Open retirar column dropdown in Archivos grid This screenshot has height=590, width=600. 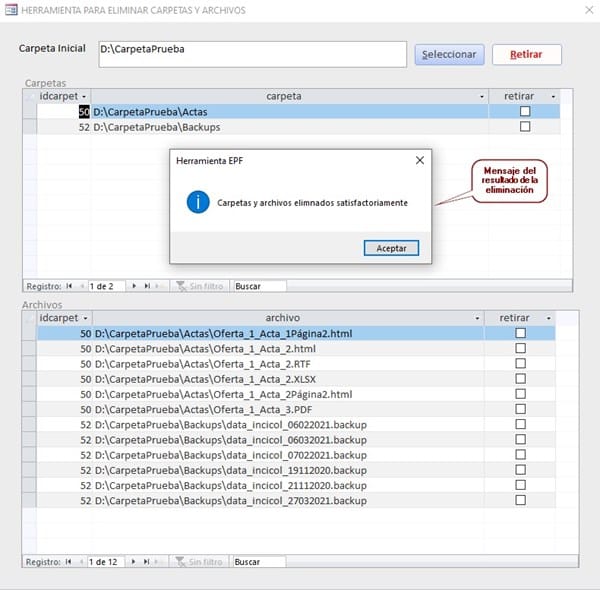point(549,318)
